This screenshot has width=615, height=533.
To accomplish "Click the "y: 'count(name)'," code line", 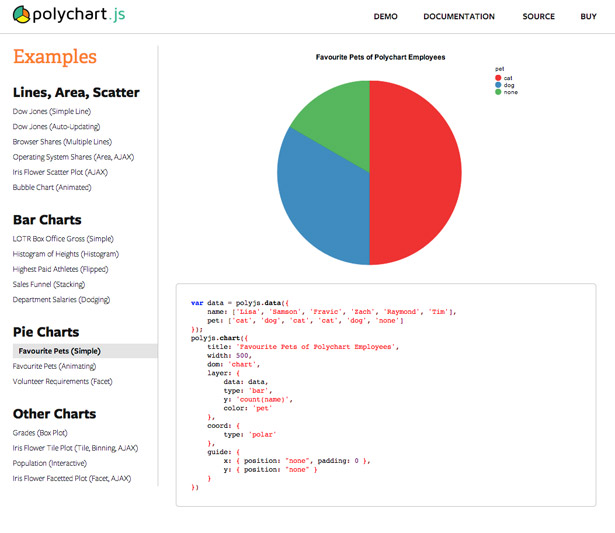I will point(258,400).
